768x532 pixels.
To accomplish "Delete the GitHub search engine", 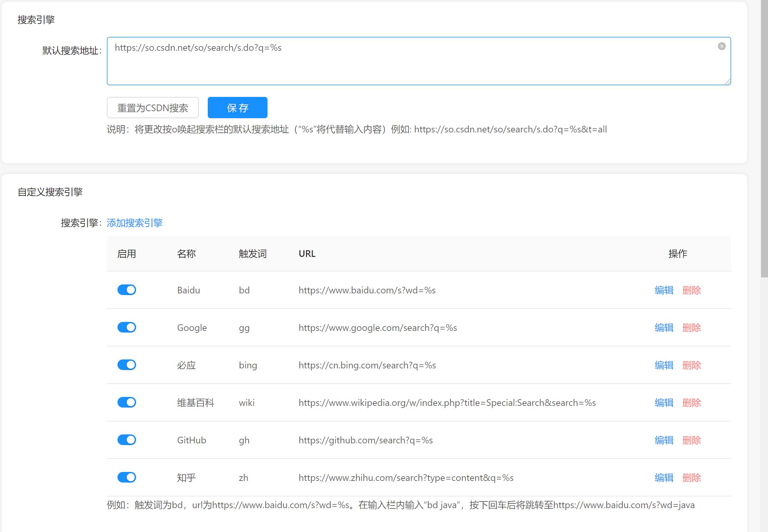I will pos(692,440).
